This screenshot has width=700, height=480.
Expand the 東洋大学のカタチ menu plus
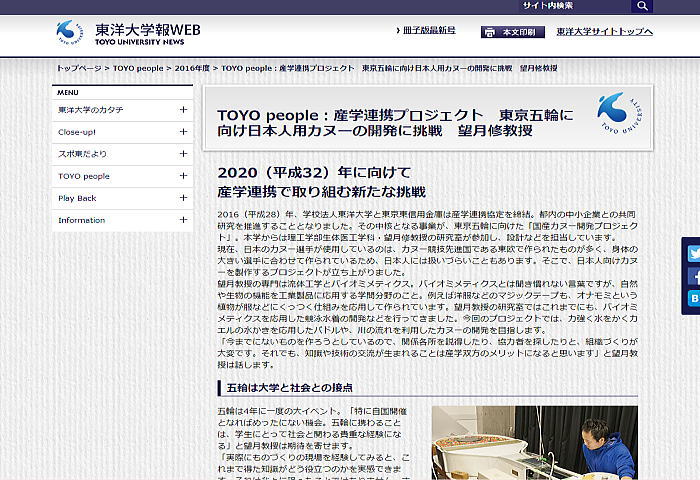tap(183, 110)
